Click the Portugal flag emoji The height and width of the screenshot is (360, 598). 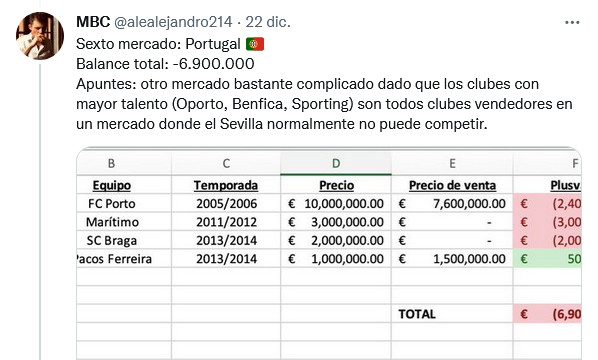point(255,44)
